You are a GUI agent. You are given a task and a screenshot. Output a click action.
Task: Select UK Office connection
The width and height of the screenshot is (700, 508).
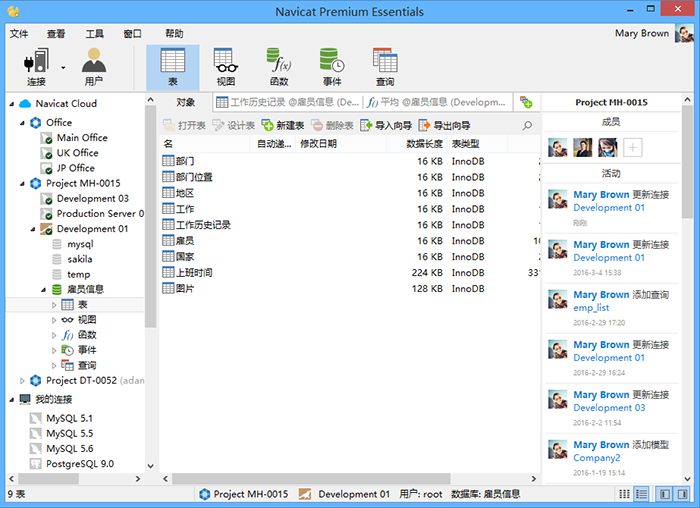pyautogui.click(x=78, y=153)
